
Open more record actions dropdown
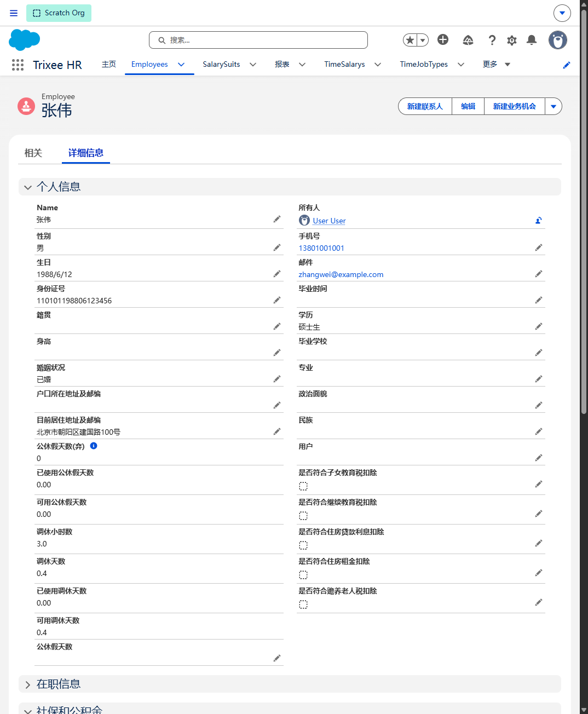tap(554, 106)
